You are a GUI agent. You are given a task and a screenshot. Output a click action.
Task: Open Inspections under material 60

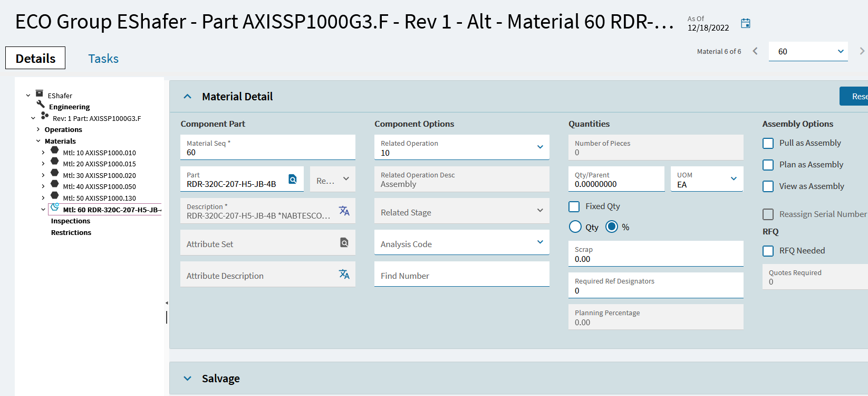click(x=71, y=221)
